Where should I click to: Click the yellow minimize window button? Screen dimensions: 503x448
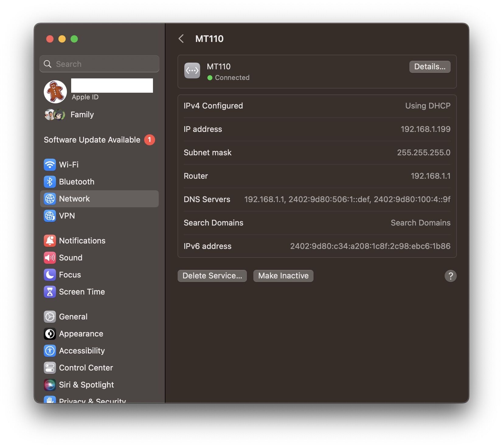point(62,39)
